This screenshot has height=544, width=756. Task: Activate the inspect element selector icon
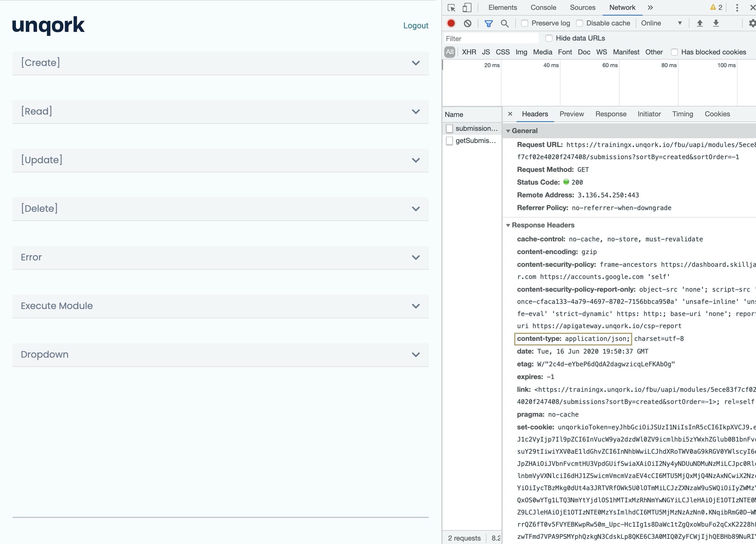pyautogui.click(x=451, y=8)
